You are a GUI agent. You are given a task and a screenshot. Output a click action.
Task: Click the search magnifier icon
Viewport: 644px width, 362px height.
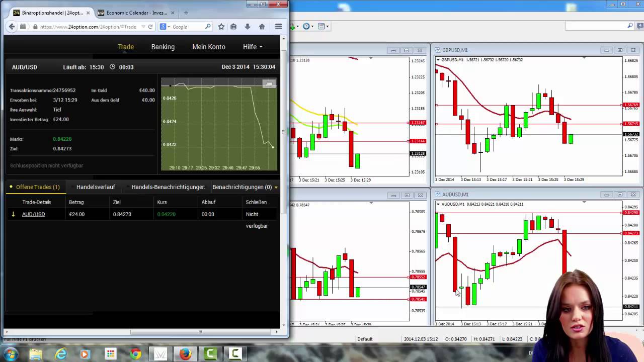[208, 27]
